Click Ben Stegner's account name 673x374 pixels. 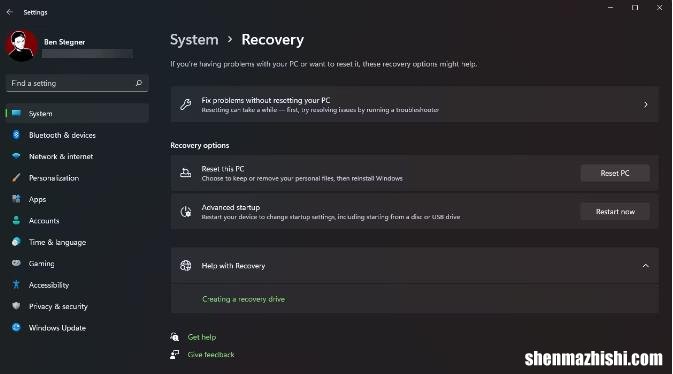point(64,42)
